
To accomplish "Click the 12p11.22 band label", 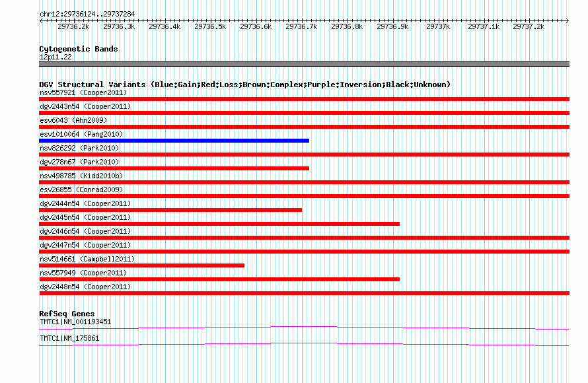I will click(55, 57).
